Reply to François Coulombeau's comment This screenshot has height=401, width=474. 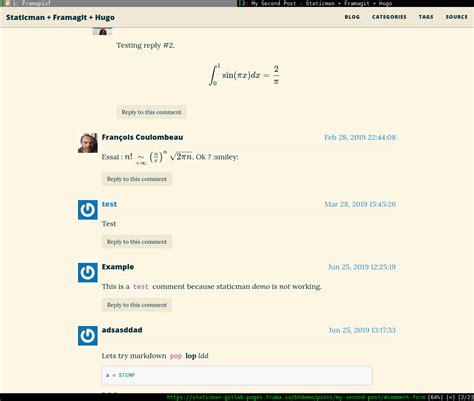(137, 179)
